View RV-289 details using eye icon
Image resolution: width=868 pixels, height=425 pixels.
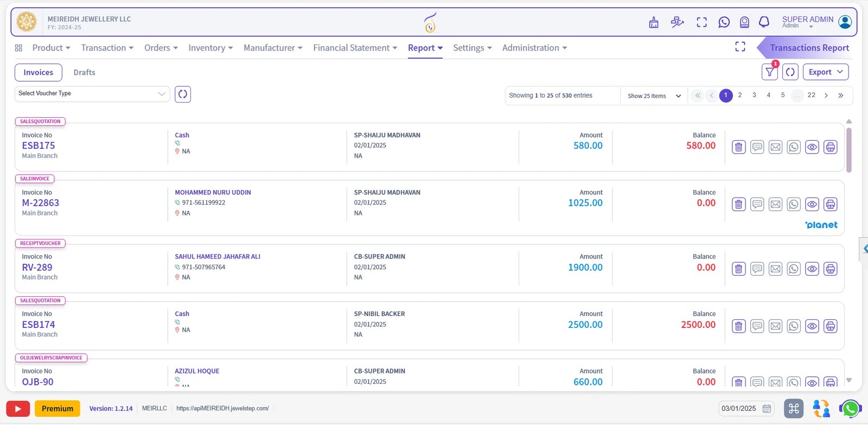[x=812, y=269]
